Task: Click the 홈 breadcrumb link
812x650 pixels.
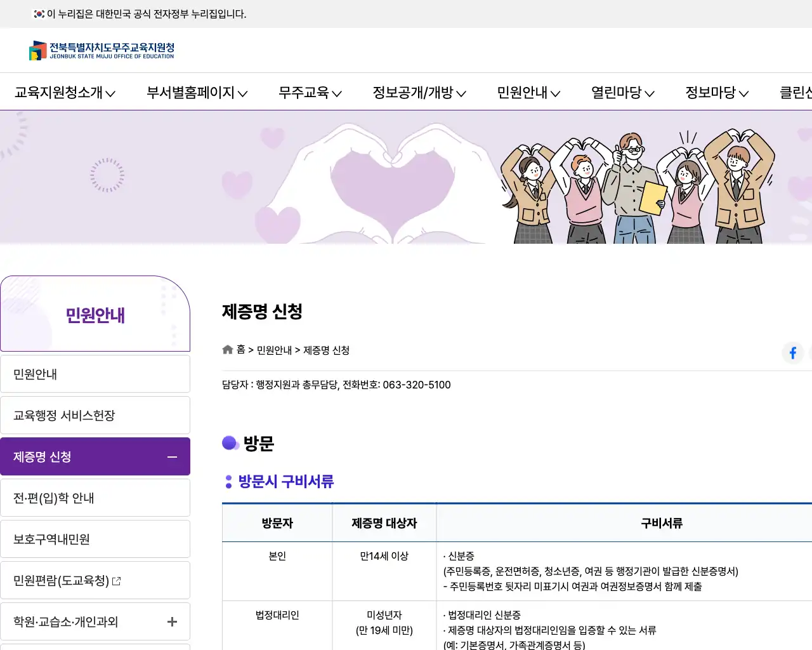Action: [241, 350]
